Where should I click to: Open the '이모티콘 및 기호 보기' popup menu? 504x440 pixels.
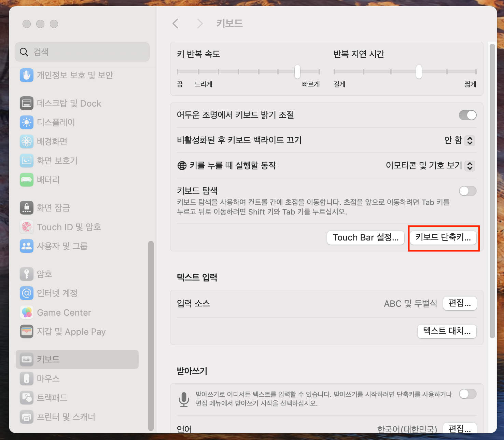point(430,166)
